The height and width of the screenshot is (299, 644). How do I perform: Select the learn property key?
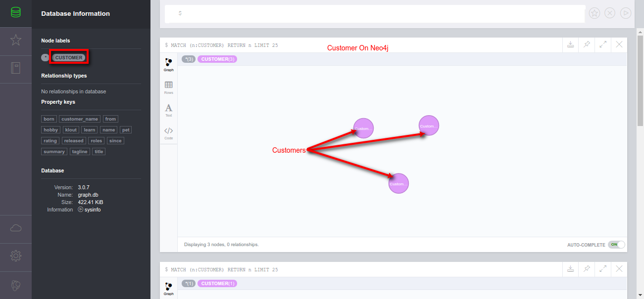[90, 130]
